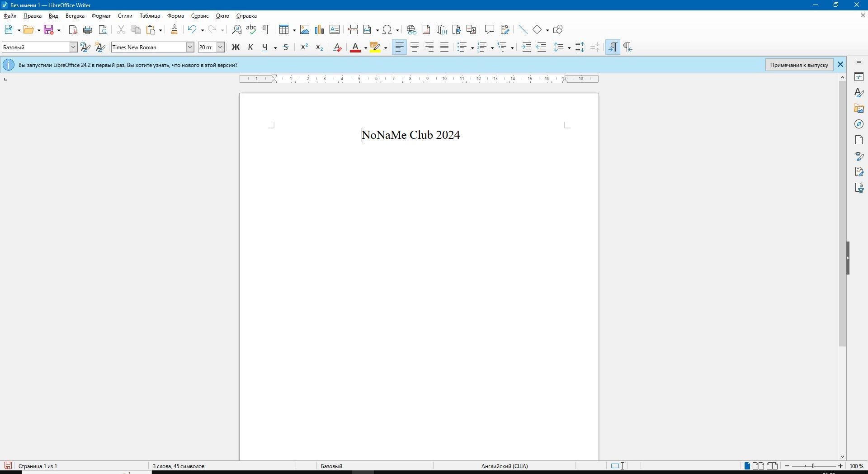Viewport: 868px width, 474px height.
Task: Open the Сервис menu
Action: (200, 16)
